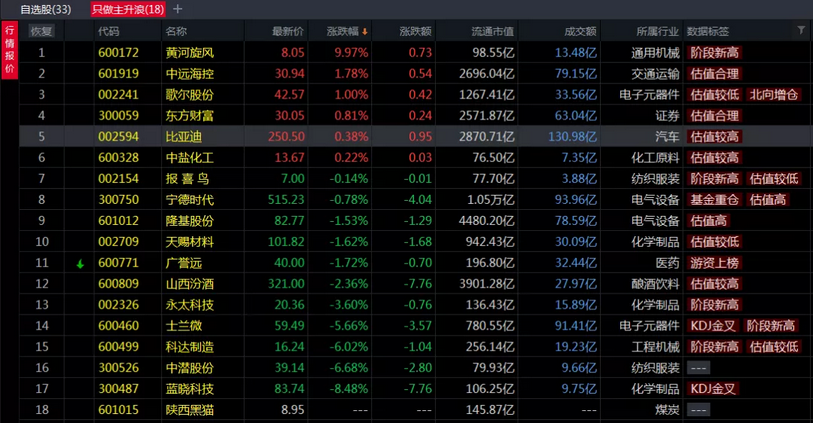Click the plus icon to add a new tab

coord(177,9)
